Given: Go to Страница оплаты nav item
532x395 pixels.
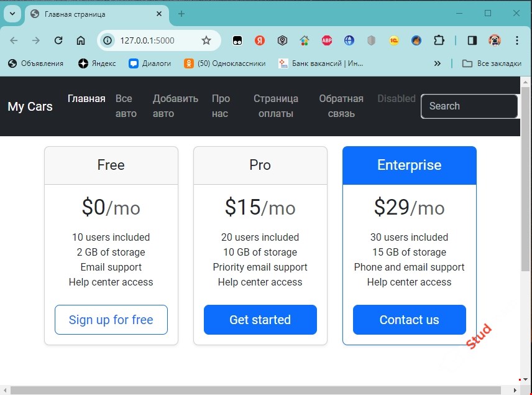Looking at the screenshot, I should point(276,106).
